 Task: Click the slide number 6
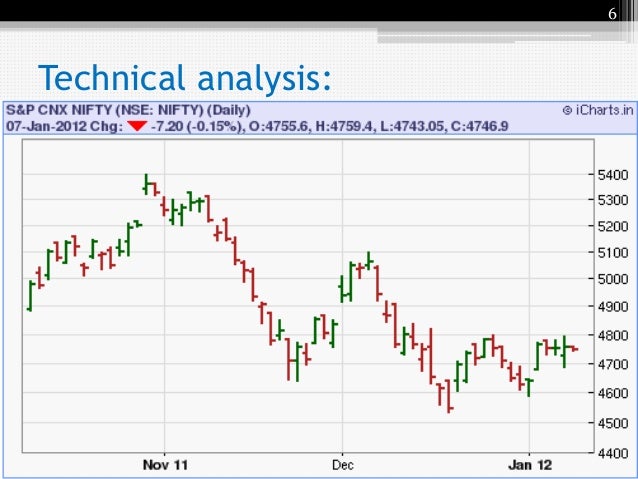(x=612, y=14)
